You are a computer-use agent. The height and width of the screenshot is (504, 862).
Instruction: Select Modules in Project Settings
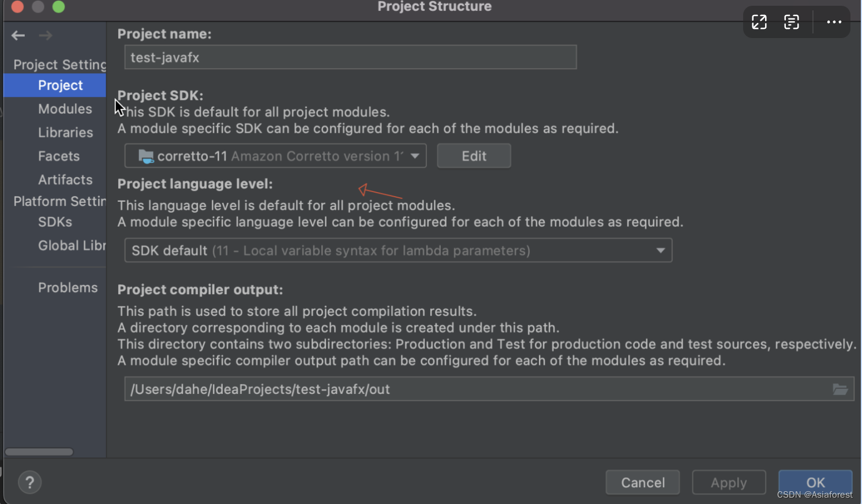(x=65, y=108)
